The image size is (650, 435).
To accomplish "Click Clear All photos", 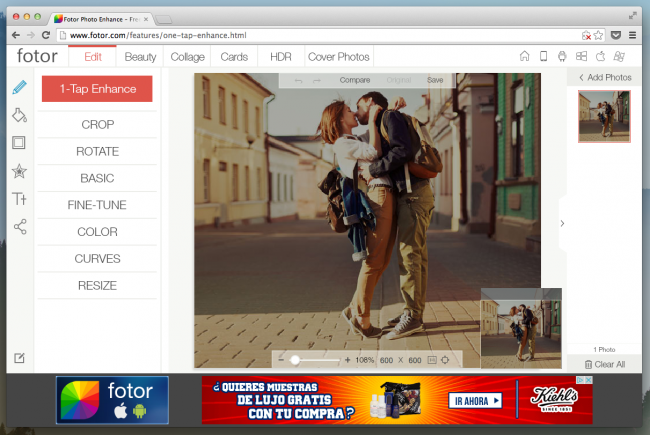I will pos(605,364).
